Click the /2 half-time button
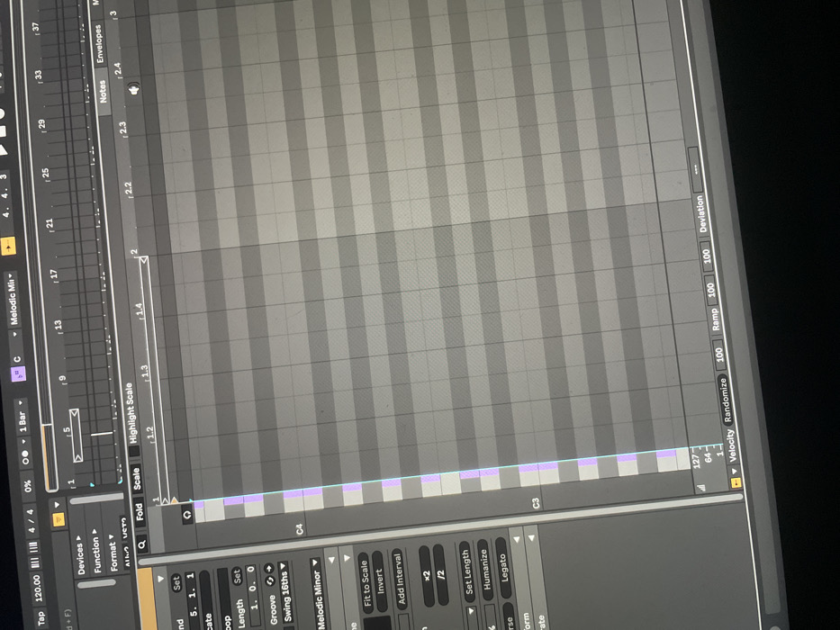 tap(441, 574)
